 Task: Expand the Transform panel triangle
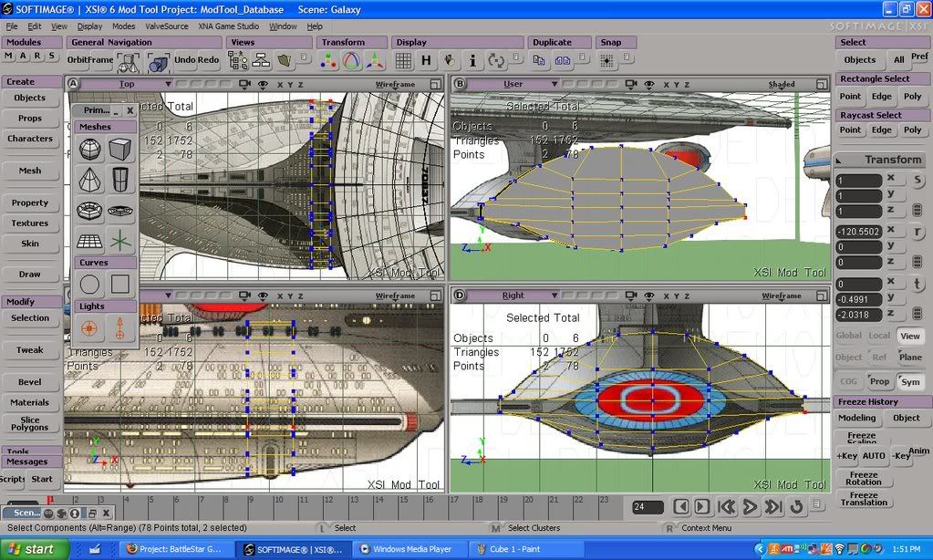point(839,161)
